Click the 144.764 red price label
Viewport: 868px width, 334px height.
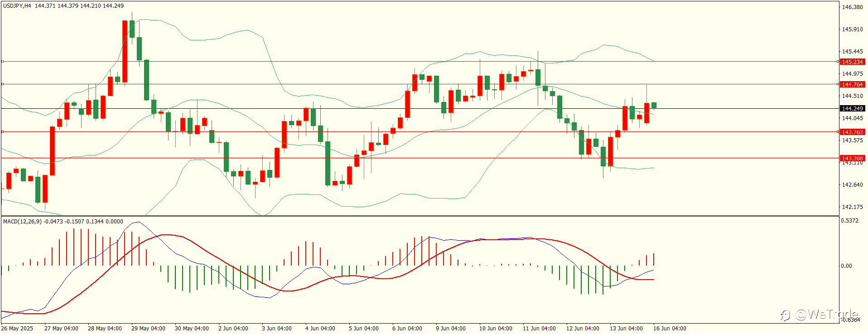pyautogui.click(x=852, y=84)
